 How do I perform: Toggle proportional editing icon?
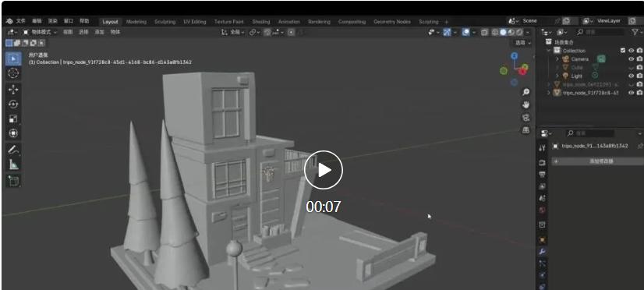point(291,32)
